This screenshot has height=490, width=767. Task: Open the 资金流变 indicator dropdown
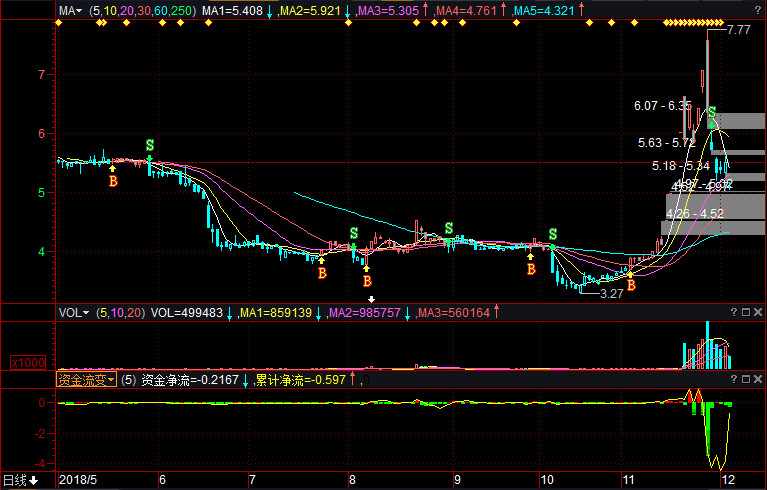click(87, 379)
